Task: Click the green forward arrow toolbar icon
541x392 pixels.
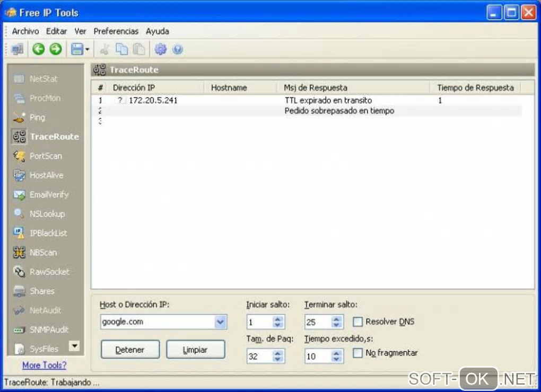Action: coord(56,49)
